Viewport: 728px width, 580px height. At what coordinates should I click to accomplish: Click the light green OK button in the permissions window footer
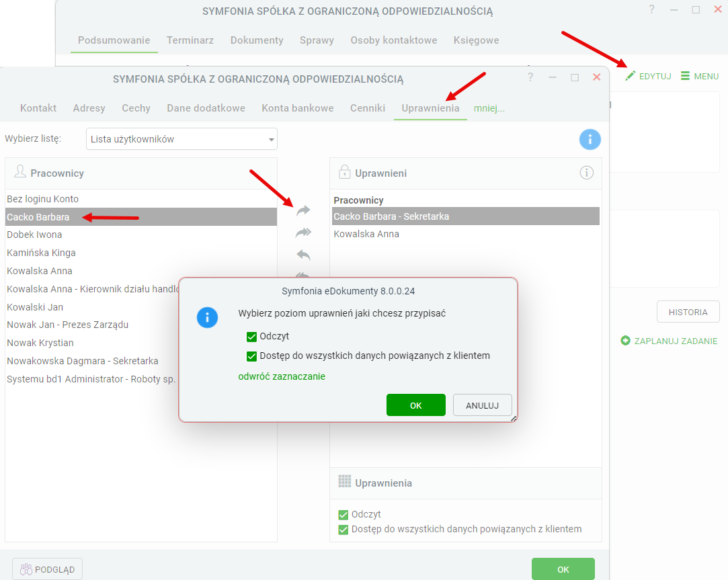563,569
